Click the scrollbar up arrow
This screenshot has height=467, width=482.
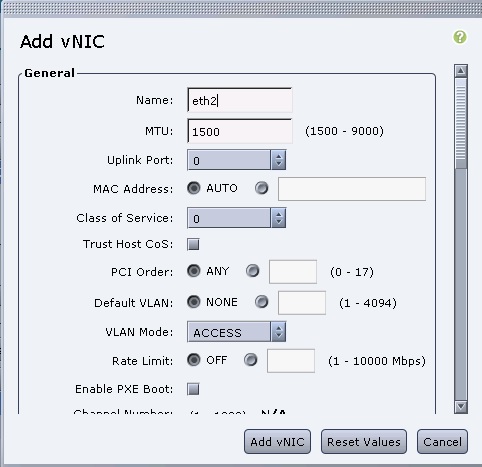[x=461, y=71]
